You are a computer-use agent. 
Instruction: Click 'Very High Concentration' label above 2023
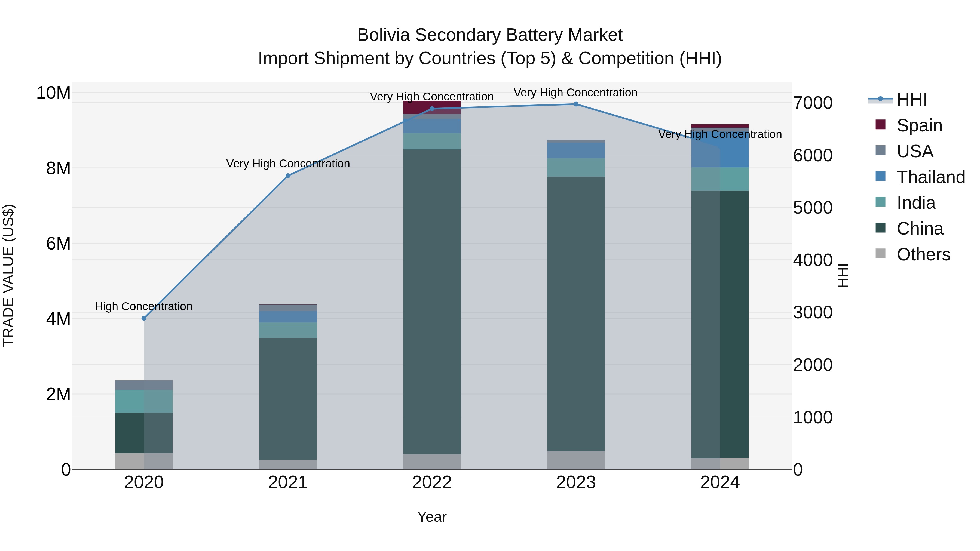point(575,93)
